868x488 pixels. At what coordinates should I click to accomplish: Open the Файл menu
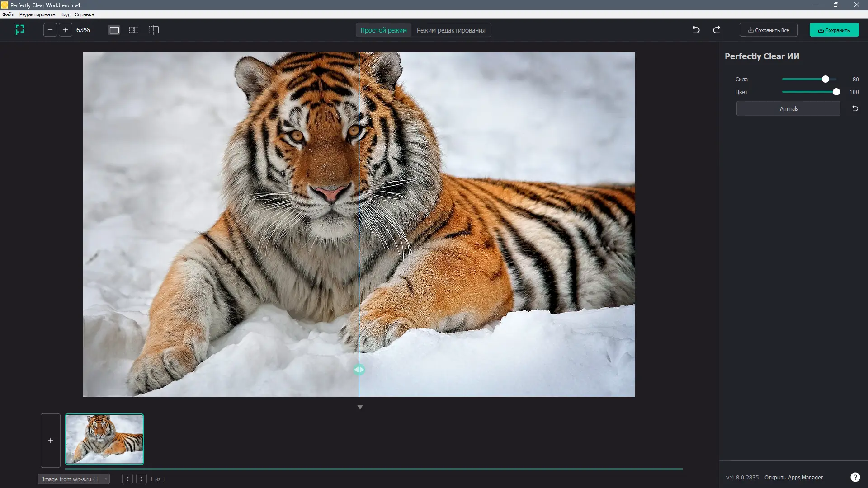(x=8, y=14)
